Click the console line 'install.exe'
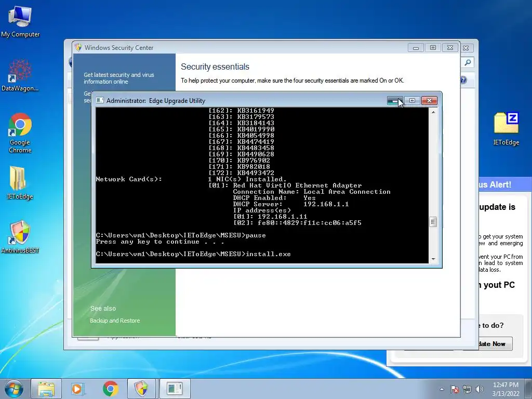This screenshot has width=532, height=399. coord(268,254)
